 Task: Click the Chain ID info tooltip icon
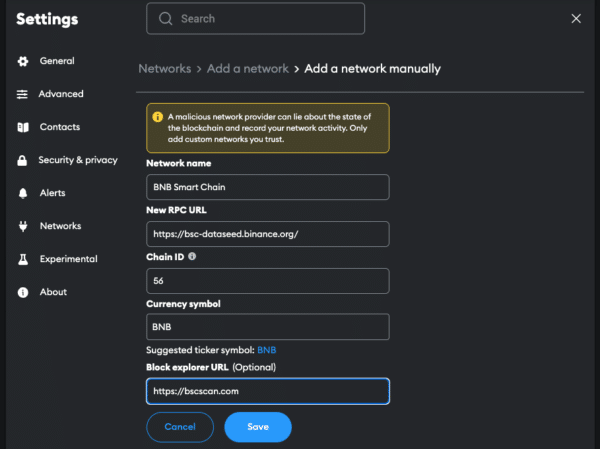pos(192,256)
